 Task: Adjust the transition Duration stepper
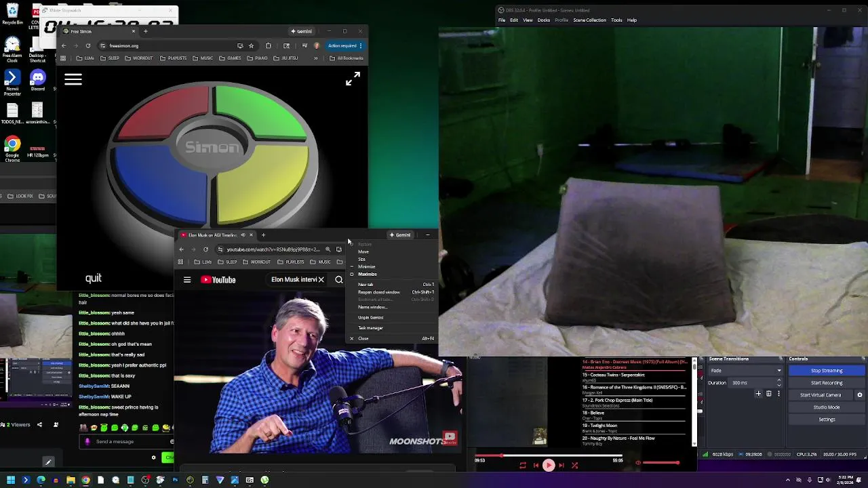[x=778, y=383]
